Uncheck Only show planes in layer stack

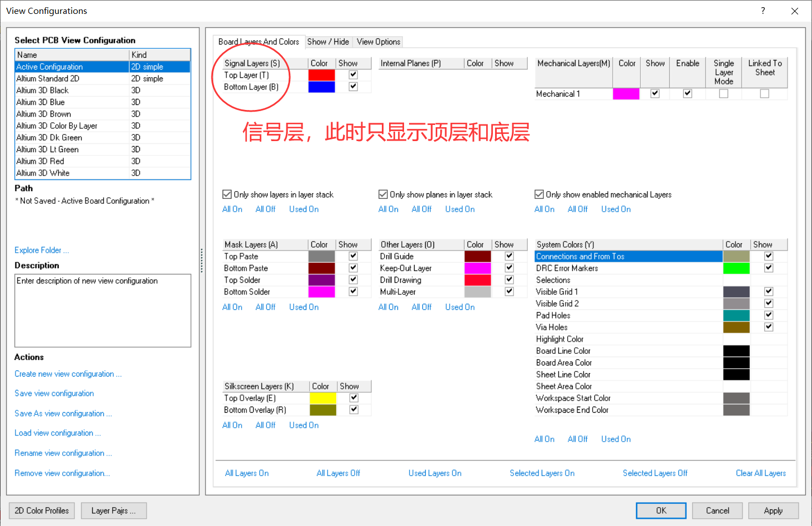click(x=383, y=194)
